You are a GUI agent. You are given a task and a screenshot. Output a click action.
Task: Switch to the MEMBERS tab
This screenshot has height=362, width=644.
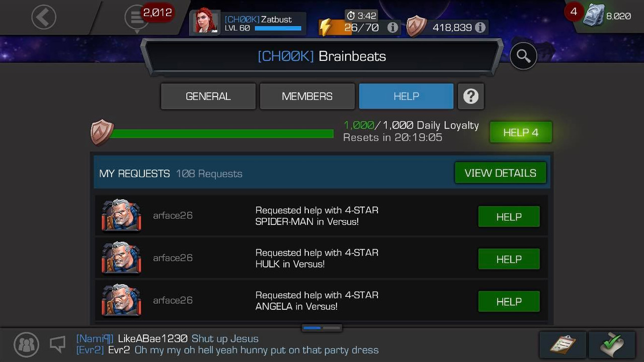point(307,96)
